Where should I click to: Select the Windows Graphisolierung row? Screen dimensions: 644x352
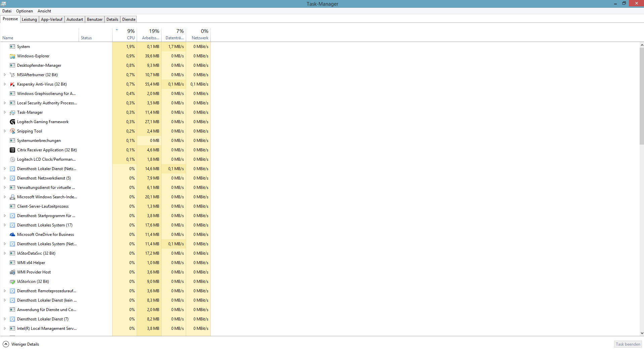tap(105, 94)
